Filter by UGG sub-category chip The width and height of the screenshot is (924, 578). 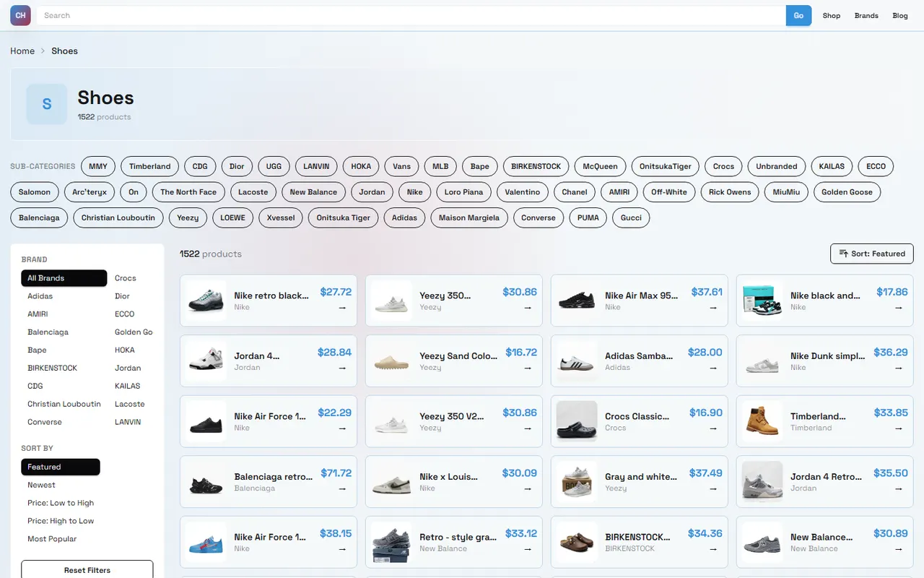click(x=274, y=166)
